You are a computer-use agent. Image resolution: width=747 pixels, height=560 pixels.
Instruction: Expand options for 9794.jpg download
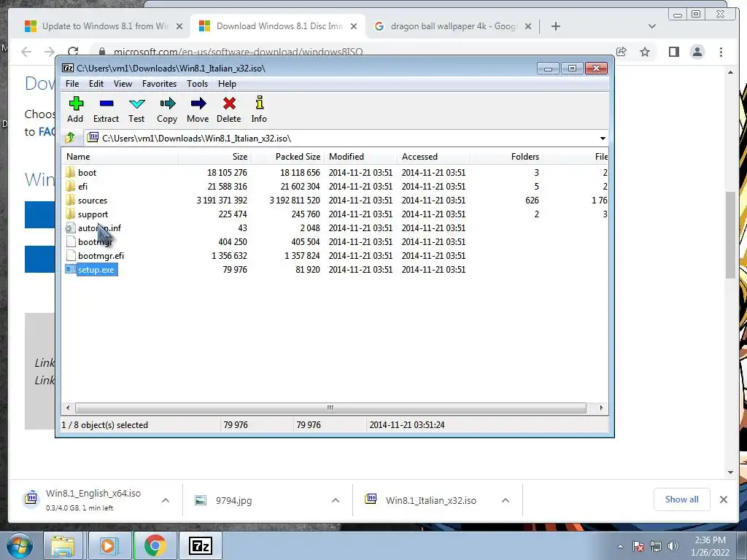(336, 500)
